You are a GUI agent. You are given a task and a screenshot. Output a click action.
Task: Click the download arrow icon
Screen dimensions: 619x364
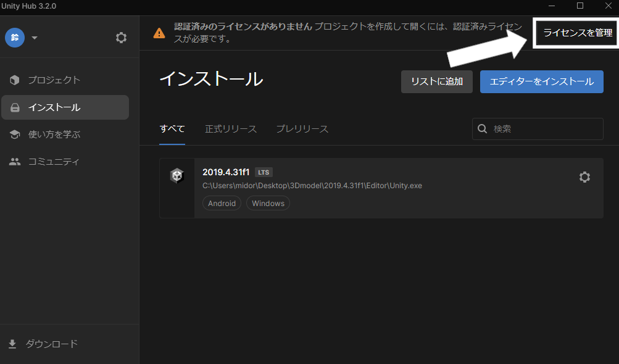pyautogui.click(x=12, y=344)
